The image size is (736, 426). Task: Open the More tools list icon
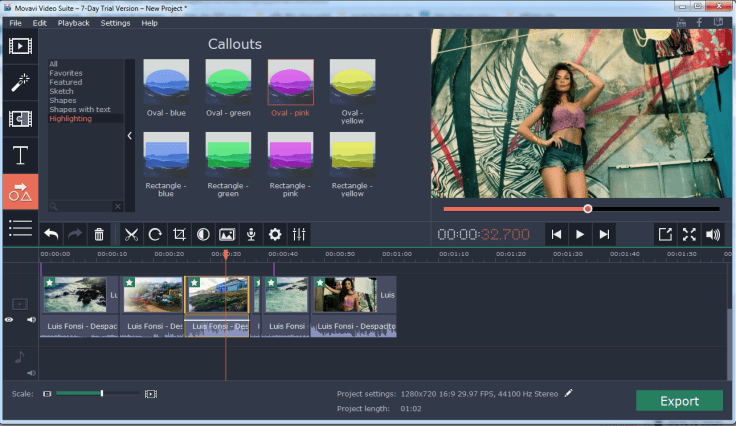(20, 228)
